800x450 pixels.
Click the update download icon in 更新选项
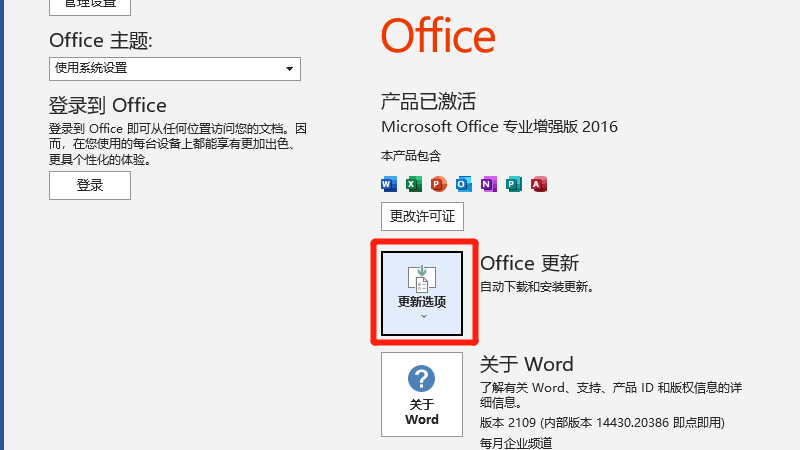click(422, 278)
